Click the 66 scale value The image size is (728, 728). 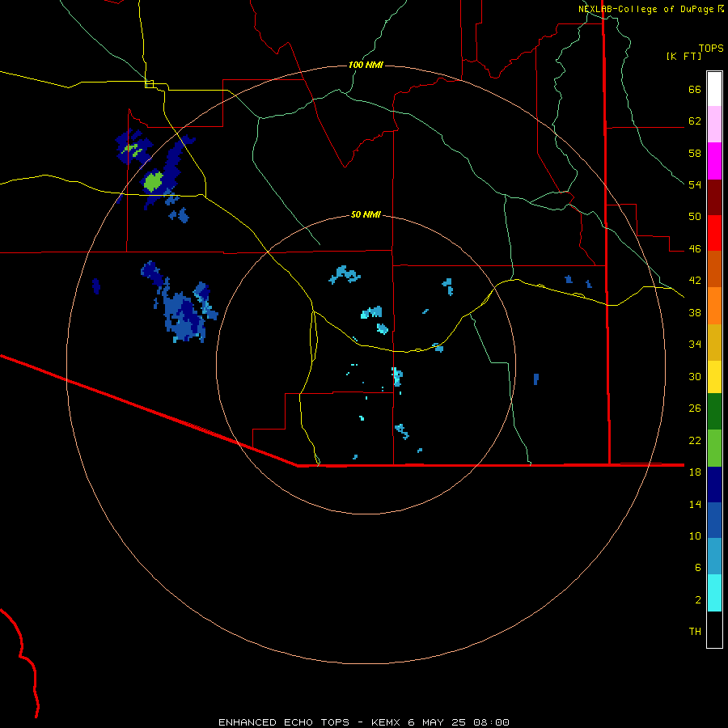pyautogui.click(x=695, y=90)
